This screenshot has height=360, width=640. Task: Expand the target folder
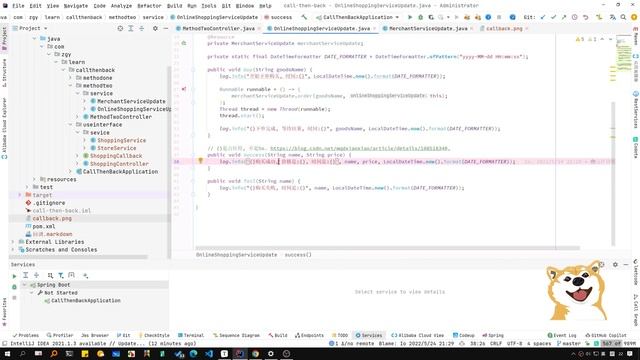click(20, 195)
